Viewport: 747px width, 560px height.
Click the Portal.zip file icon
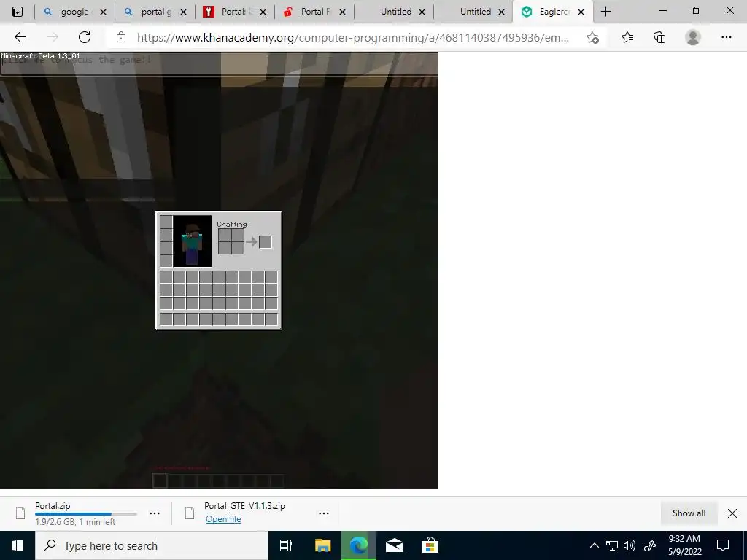[20, 513]
